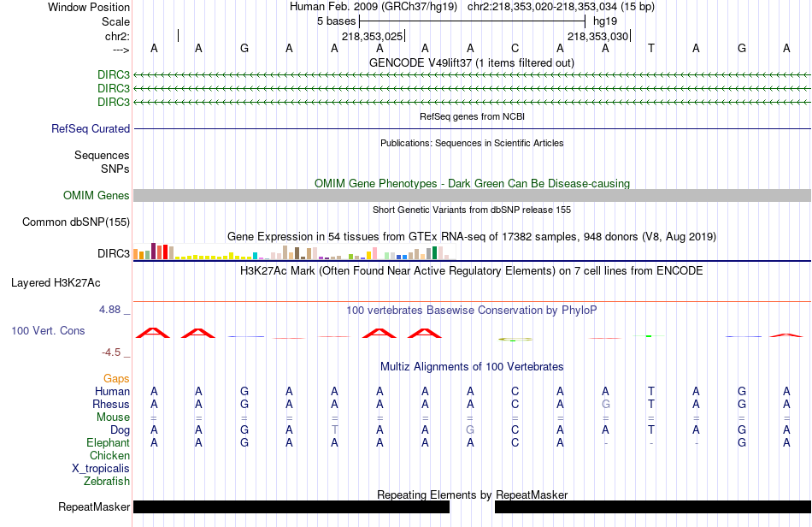The width and height of the screenshot is (812, 527).
Task: Click position marker 218,353,025
Action: click(373, 36)
